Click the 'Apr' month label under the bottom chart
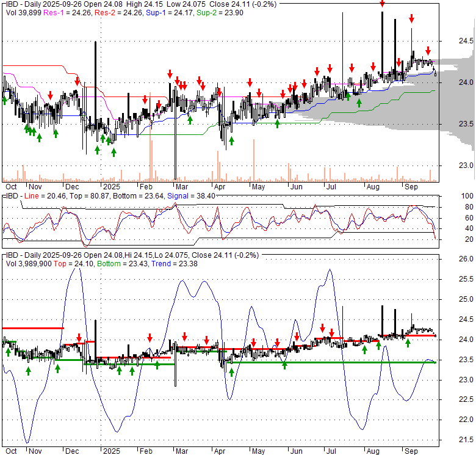This screenshot has height=455, width=476. coord(220,451)
